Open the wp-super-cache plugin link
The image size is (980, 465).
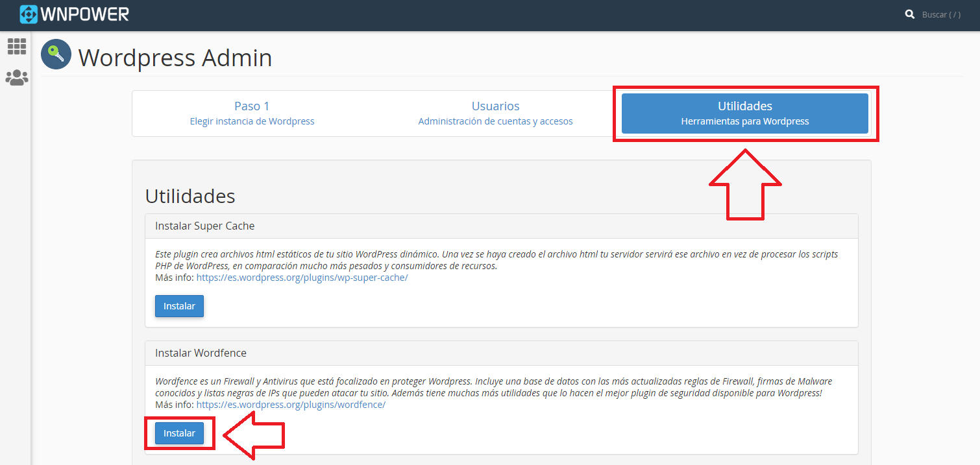[302, 278]
